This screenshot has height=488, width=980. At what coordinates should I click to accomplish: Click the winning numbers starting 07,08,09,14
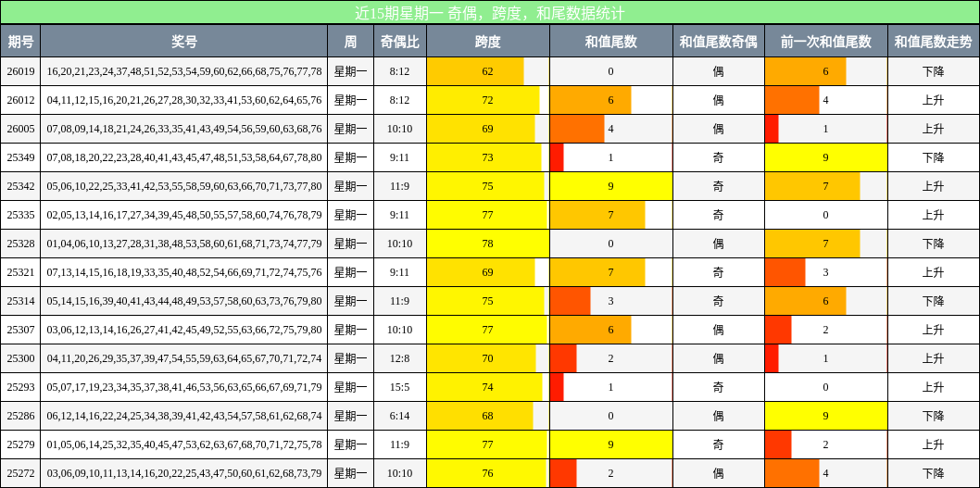[184, 129]
